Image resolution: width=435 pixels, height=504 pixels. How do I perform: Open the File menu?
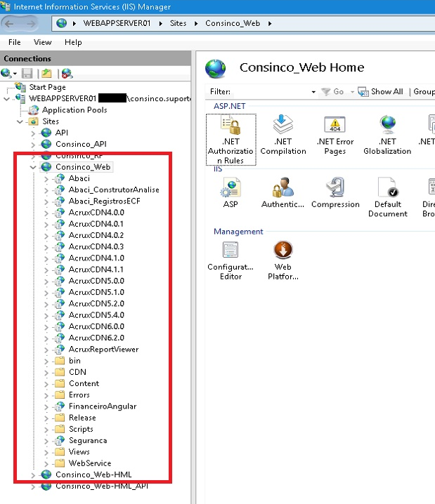[15, 42]
